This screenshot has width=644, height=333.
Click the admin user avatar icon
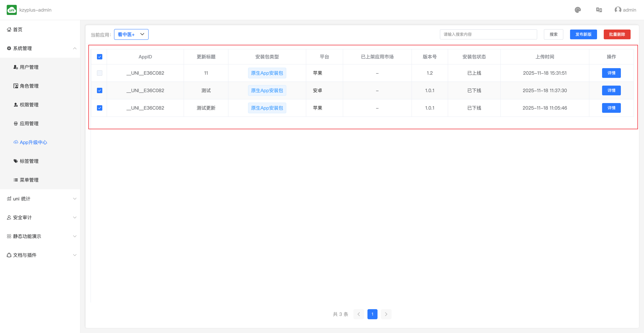click(x=618, y=10)
